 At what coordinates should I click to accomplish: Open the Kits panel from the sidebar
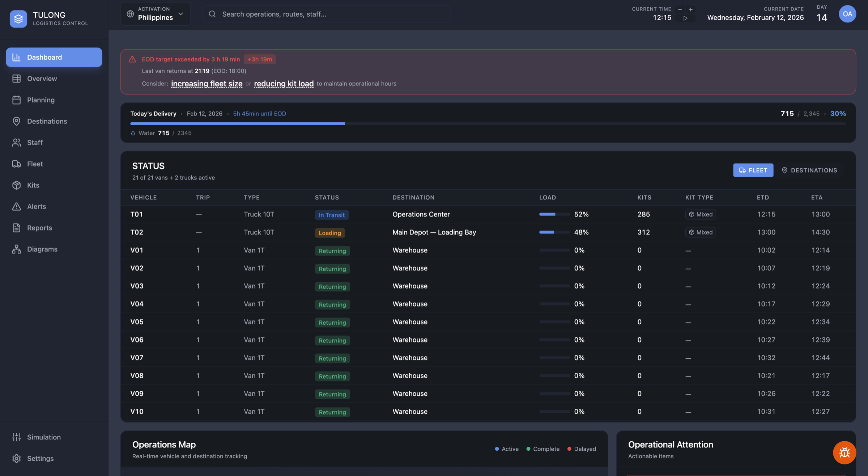tap(33, 185)
